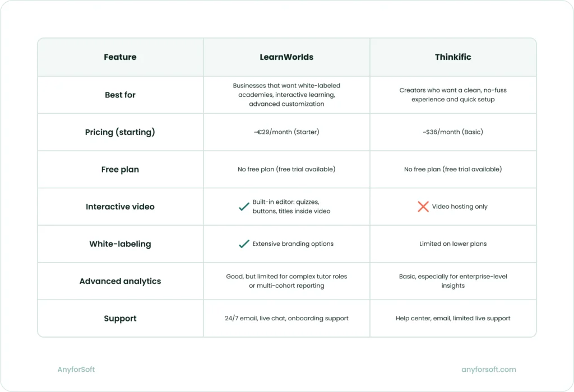Click the Interactive video row label
The height and width of the screenshot is (392, 574).
tap(120, 207)
